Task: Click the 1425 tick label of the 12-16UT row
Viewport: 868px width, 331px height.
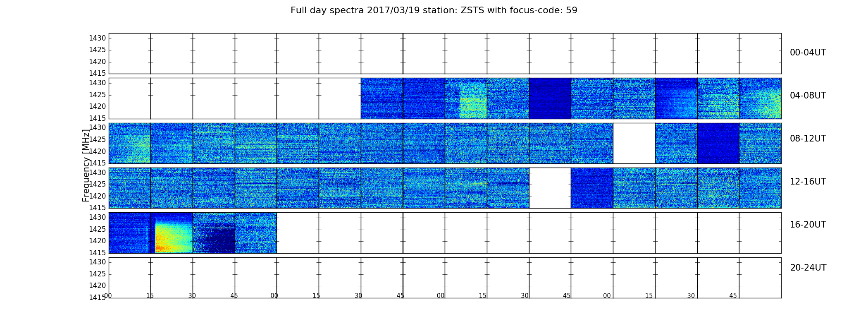Action: pos(98,184)
